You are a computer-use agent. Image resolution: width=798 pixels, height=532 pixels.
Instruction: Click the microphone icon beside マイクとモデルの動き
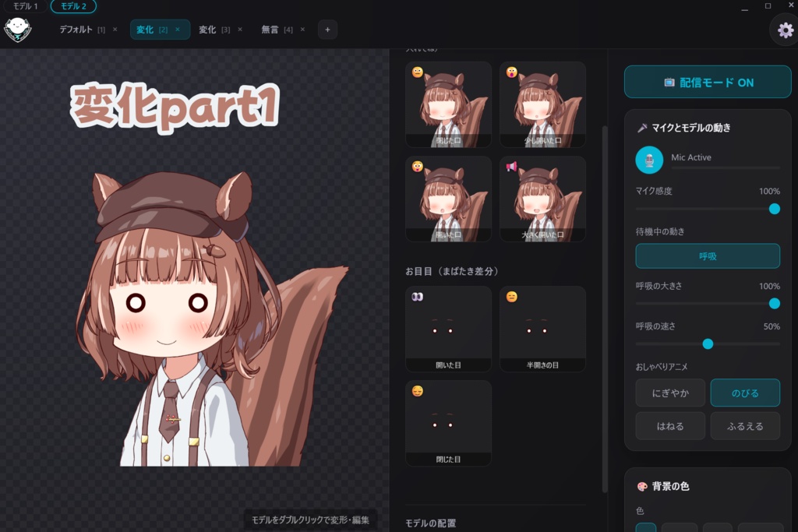pyautogui.click(x=642, y=128)
